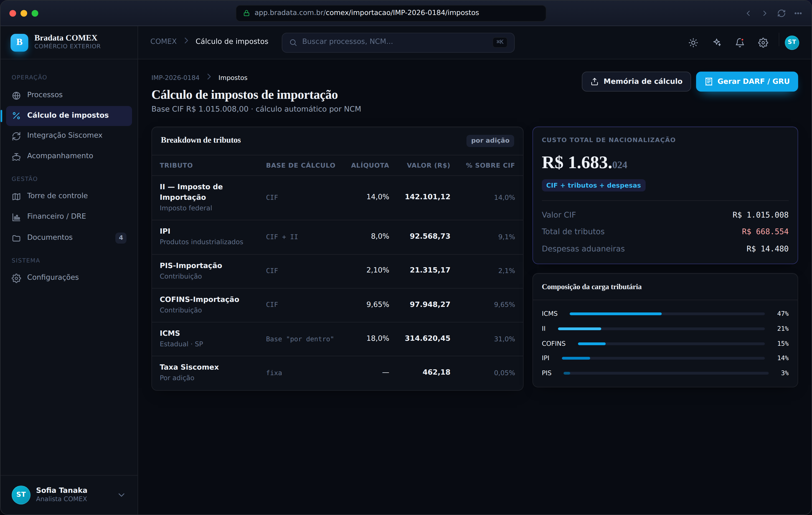The image size is (812, 515).
Task: Click the ICMS value 314.620,45
Action: [x=427, y=338]
